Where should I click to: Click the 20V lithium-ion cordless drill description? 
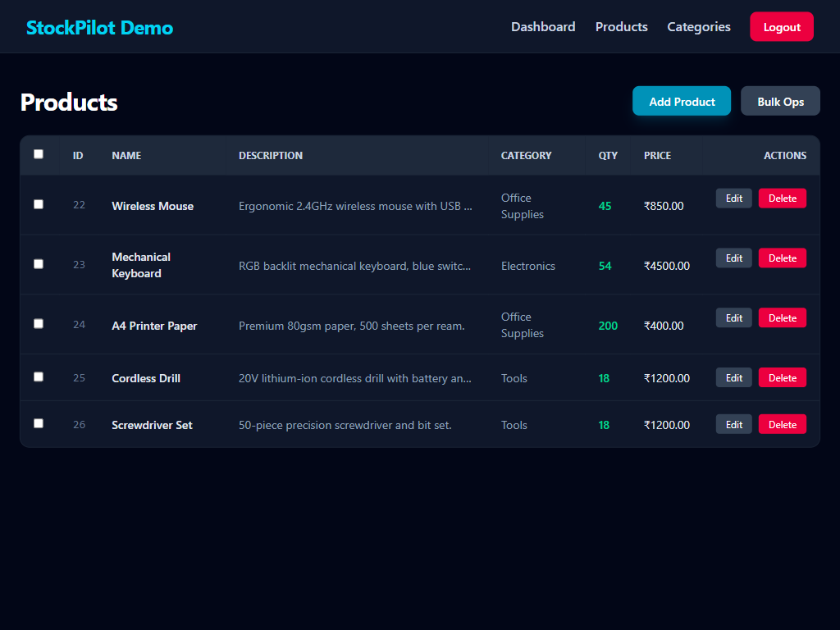(354, 378)
